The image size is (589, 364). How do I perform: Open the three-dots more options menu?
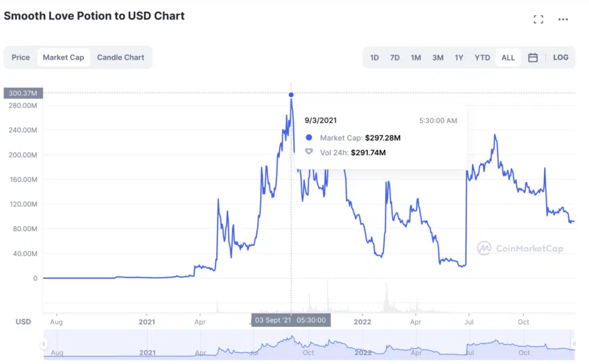[563, 19]
